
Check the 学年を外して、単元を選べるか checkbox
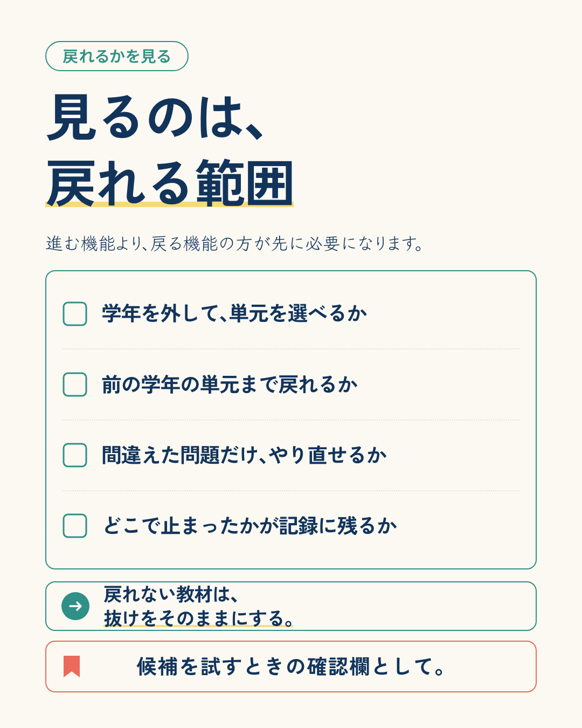(75, 314)
